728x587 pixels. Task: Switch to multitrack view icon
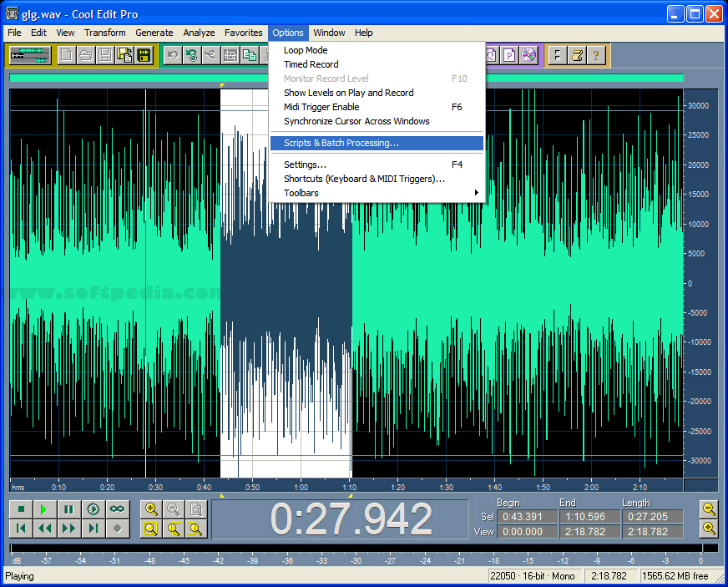[30, 55]
